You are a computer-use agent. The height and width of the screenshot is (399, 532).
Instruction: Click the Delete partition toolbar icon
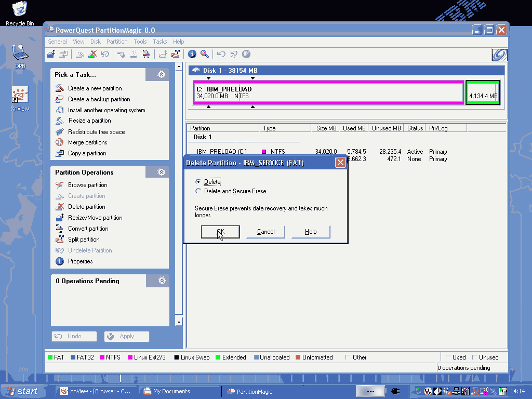pos(92,54)
